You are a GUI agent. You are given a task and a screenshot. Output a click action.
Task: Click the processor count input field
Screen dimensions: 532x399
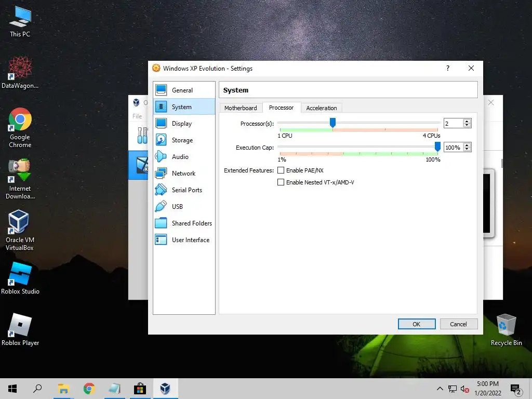(454, 124)
